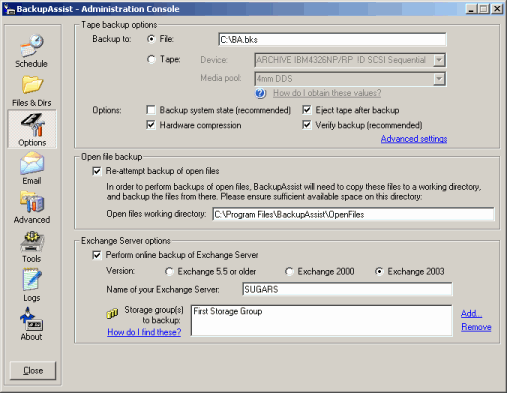Open the Tools sidebar icon
The image size is (507, 393).
click(x=32, y=241)
